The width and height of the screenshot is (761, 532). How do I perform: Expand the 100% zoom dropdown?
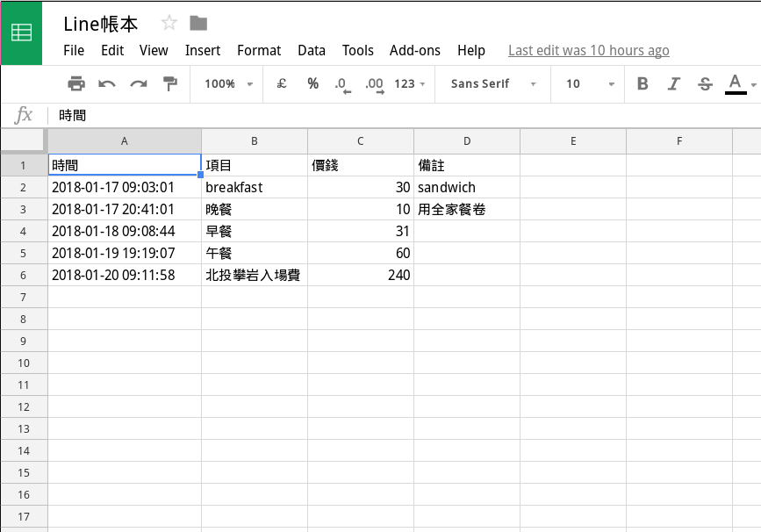coord(228,84)
